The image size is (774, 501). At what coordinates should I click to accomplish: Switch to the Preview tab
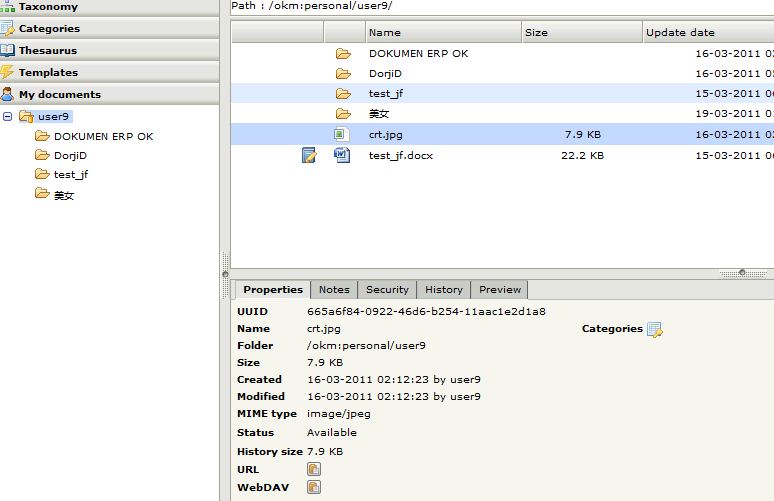pyautogui.click(x=500, y=290)
